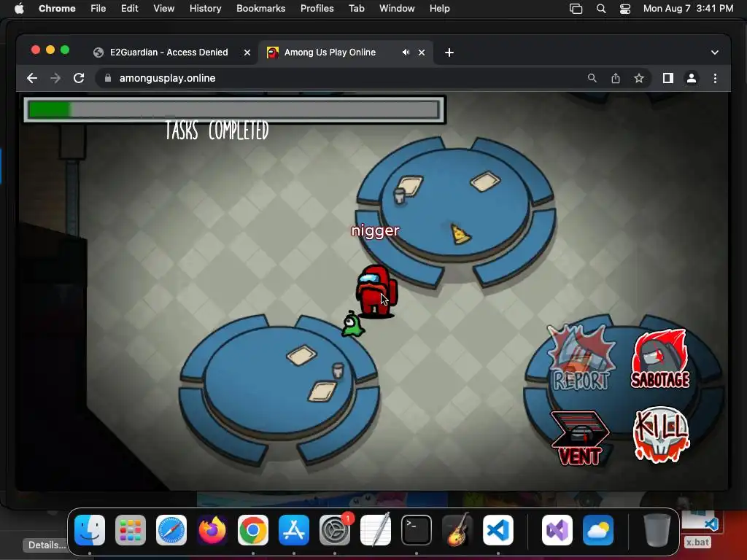Open the Apple menu
Screen dimensions: 747x560
point(19,9)
